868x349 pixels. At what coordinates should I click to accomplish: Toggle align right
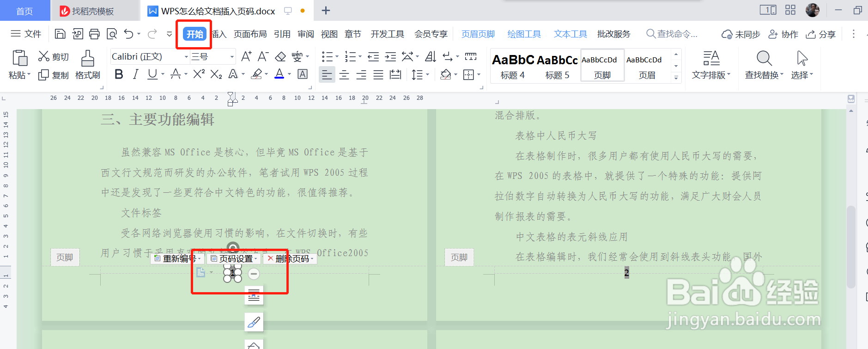[361, 74]
